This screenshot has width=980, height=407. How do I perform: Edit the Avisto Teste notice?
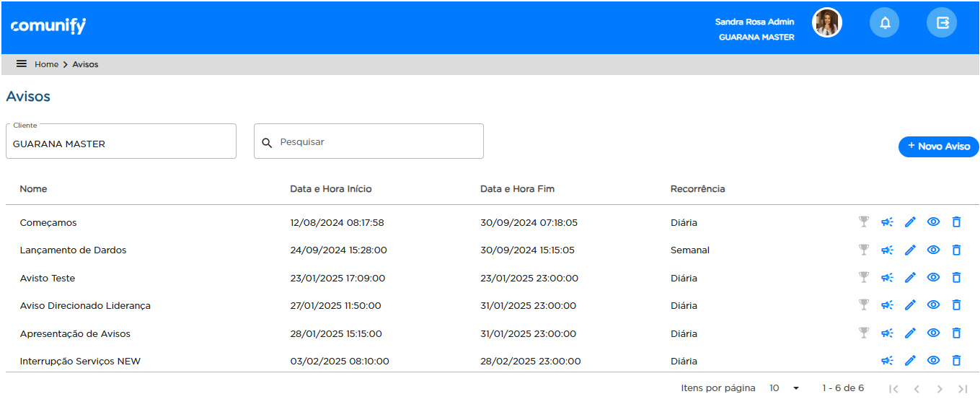pyautogui.click(x=910, y=278)
